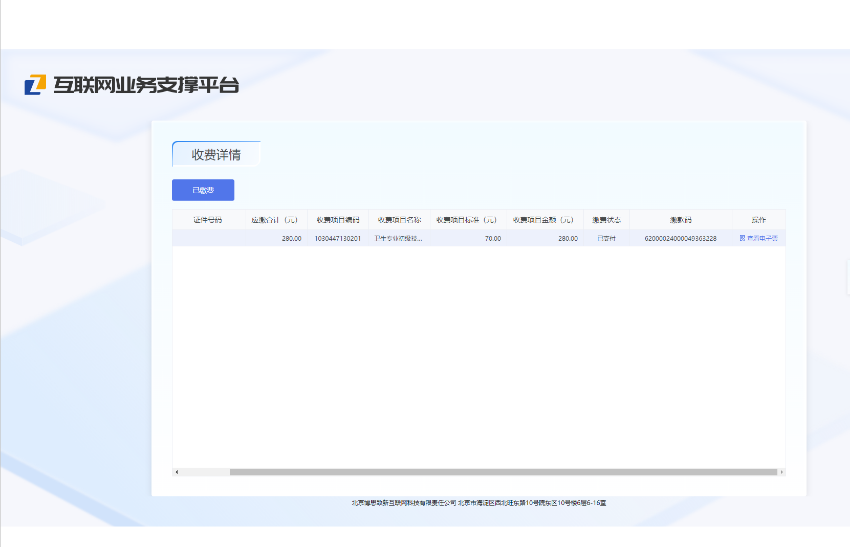
Task: Open the view e-ticket link in row
Action: pyautogui.click(x=758, y=238)
